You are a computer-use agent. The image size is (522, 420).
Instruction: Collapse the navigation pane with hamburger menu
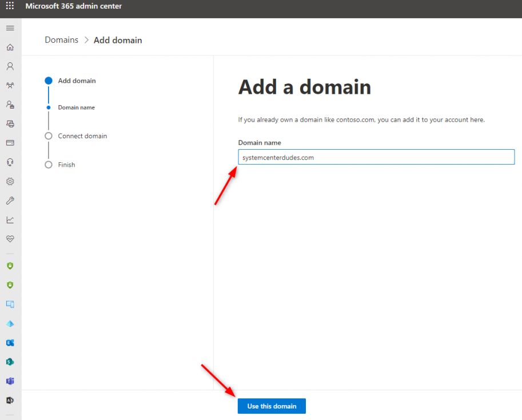pos(9,27)
